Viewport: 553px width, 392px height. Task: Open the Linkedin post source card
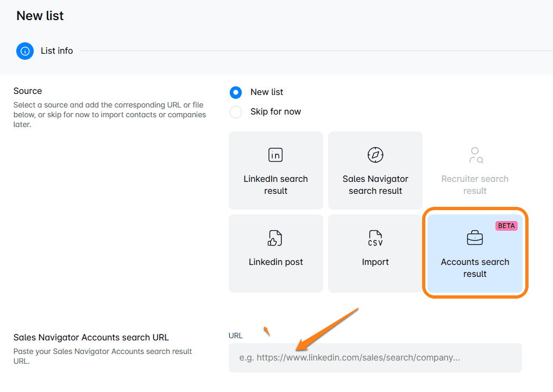pyautogui.click(x=275, y=253)
